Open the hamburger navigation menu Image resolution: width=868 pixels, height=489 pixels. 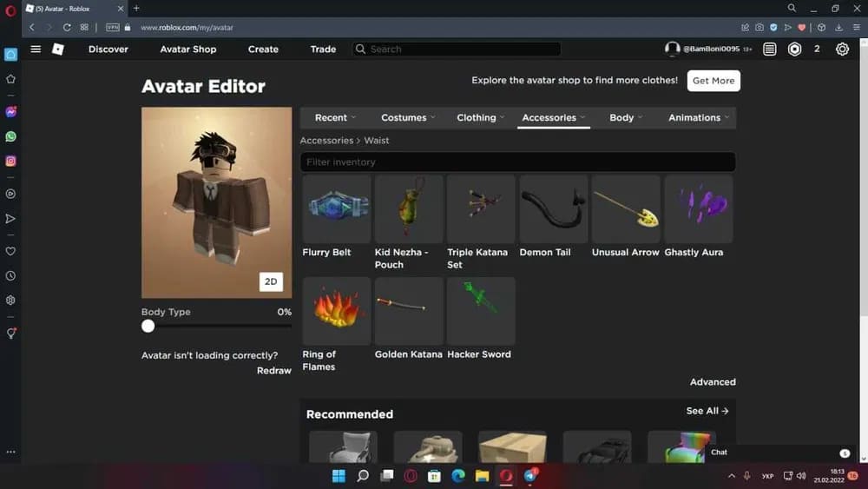pos(36,50)
